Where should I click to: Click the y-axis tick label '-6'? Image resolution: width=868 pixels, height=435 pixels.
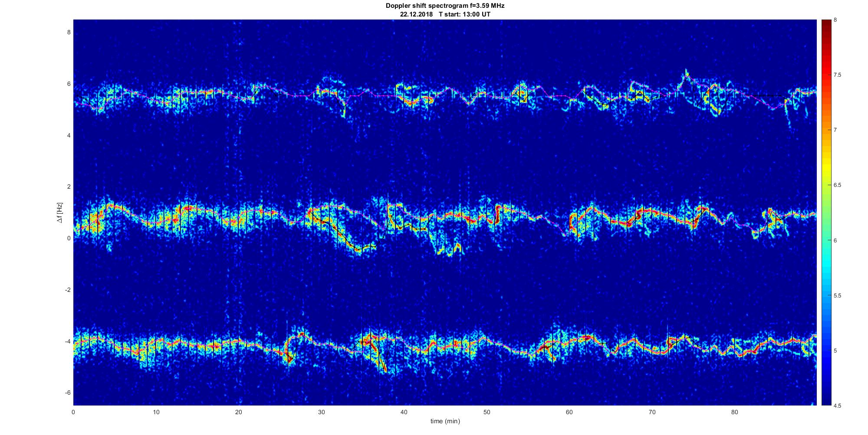[x=68, y=393]
